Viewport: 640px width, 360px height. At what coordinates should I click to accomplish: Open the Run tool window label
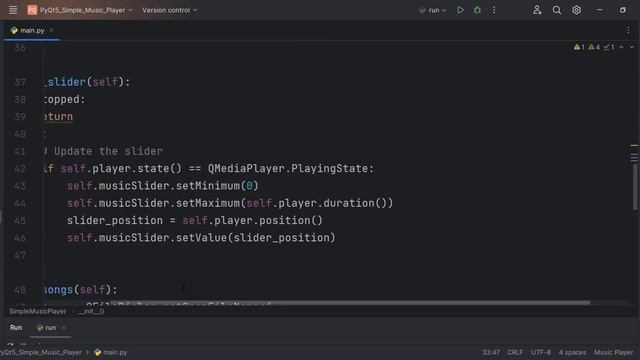click(16, 328)
